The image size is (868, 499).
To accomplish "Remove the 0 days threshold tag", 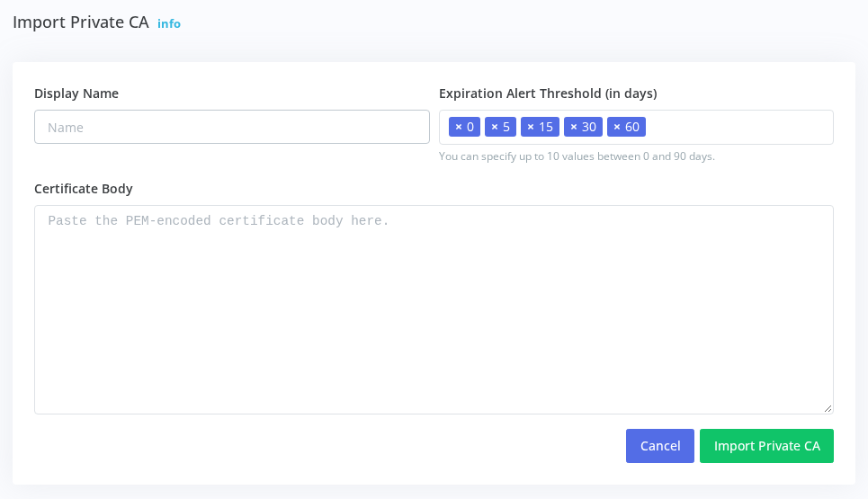I will coord(459,128).
